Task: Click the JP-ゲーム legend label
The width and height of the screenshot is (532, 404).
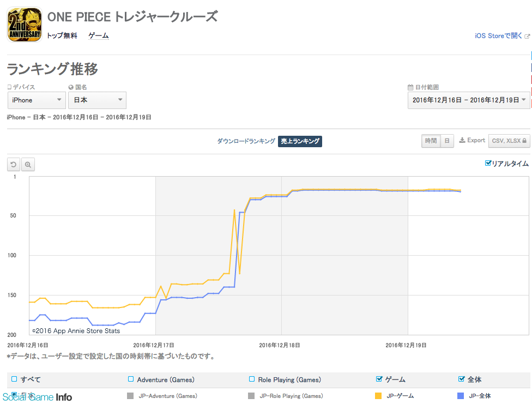Action: coord(400,396)
